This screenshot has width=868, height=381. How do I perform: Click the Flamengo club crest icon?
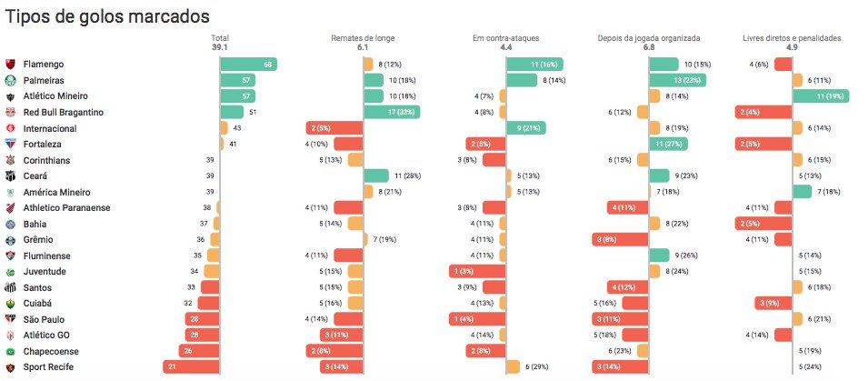click(x=11, y=65)
